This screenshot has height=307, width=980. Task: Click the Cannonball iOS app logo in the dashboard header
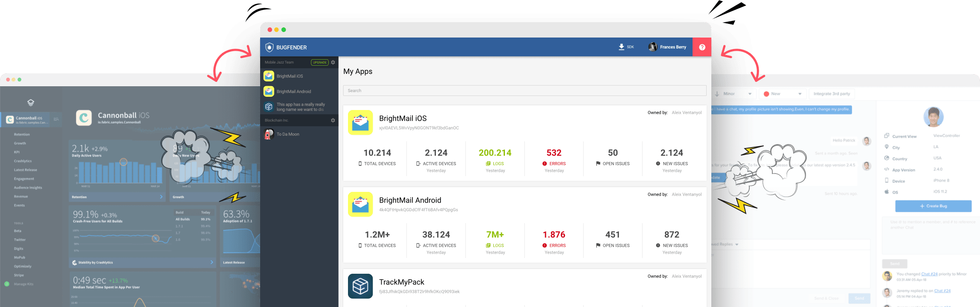point(84,118)
